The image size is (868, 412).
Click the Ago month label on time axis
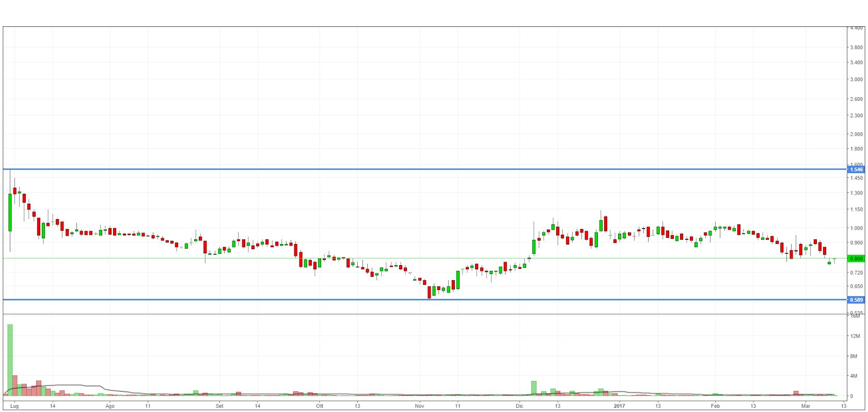(110, 406)
